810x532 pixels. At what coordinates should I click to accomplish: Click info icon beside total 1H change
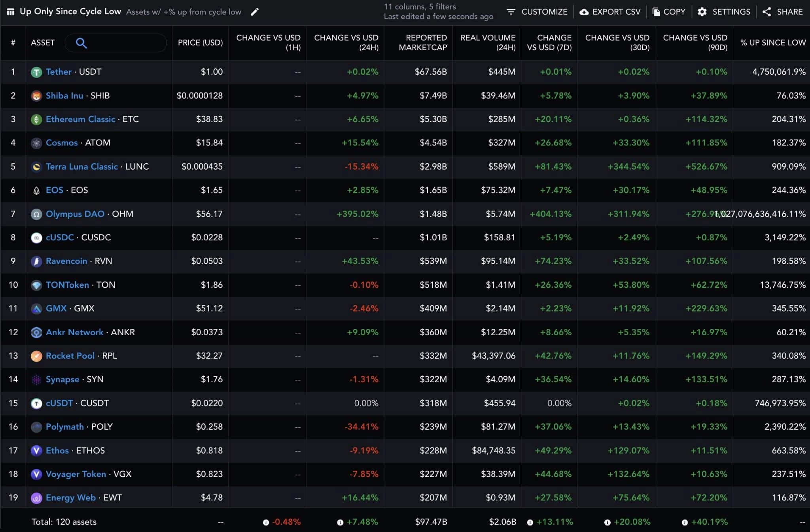(266, 523)
